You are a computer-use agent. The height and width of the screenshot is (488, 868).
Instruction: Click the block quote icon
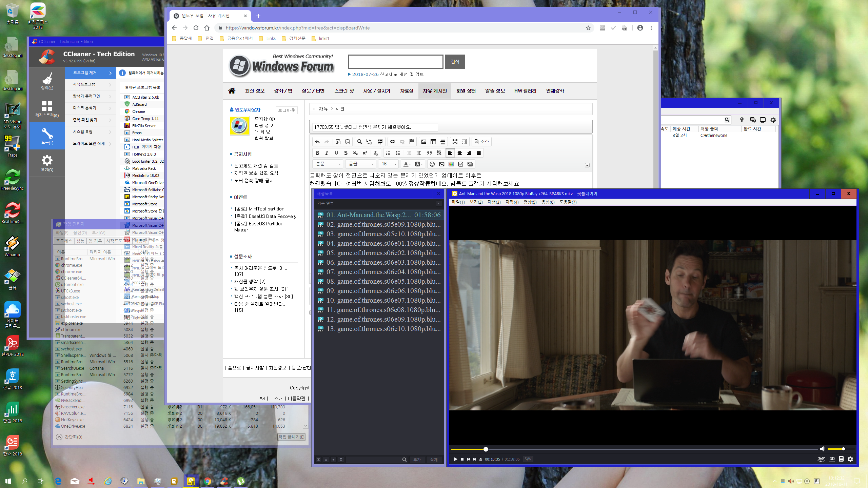click(430, 153)
